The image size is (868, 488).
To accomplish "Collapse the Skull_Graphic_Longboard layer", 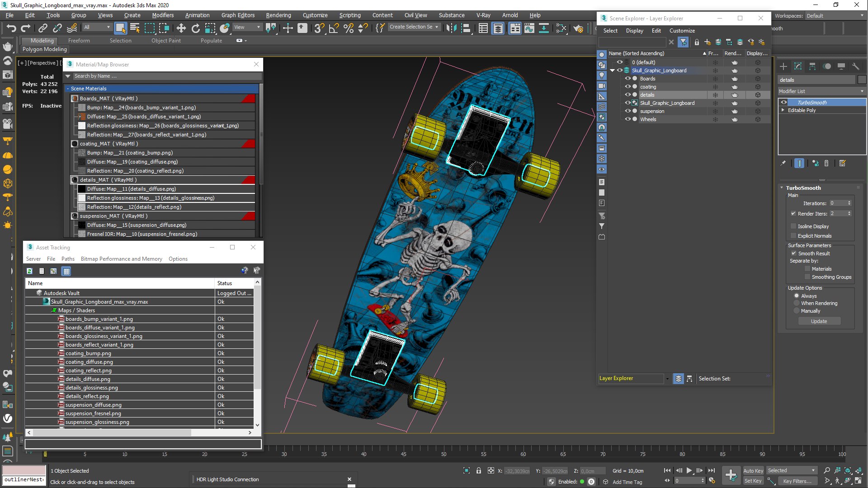I will pos(613,70).
